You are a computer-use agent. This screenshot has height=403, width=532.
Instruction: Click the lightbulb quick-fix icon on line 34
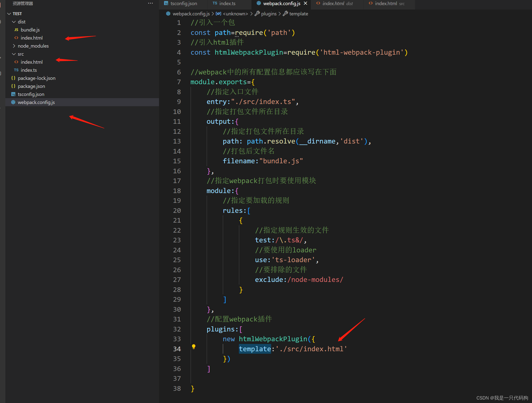(x=194, y=346)
